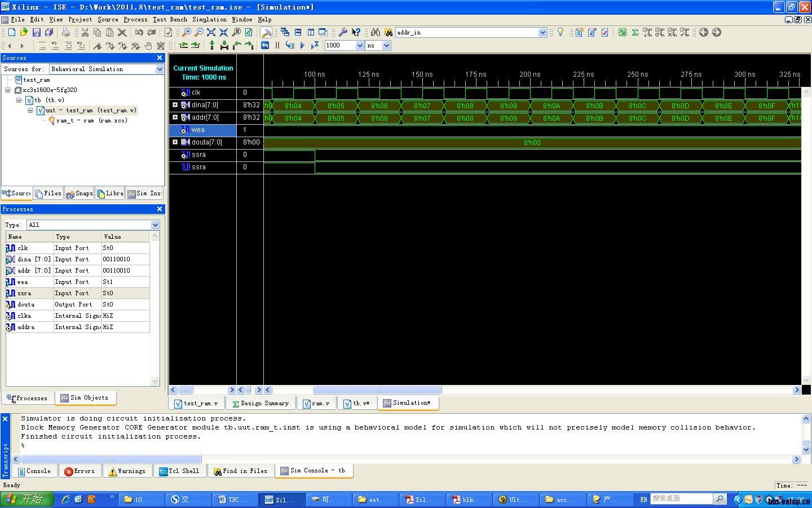Open the Errors tab in transcript
The width and height of the screenshot is (812, 508).
tap(80, 471)
